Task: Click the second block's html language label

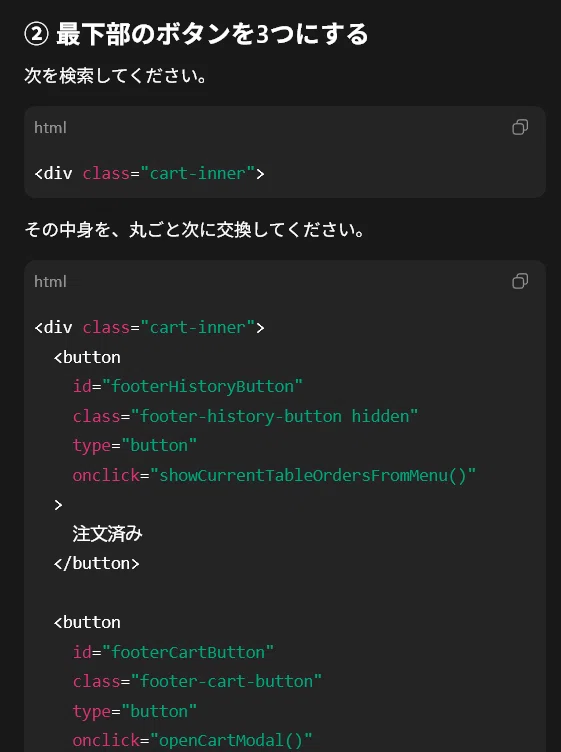Action: (50, 282)
